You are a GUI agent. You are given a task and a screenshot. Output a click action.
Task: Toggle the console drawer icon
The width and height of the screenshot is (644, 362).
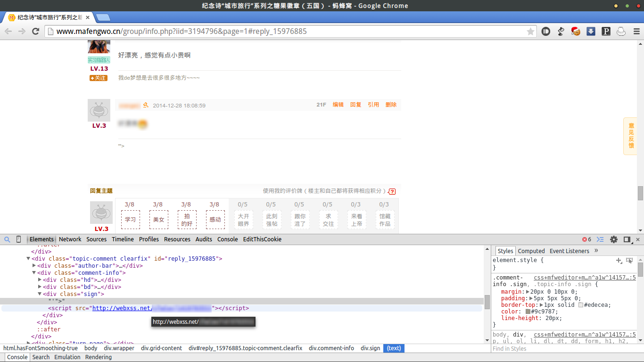point(601,239)
